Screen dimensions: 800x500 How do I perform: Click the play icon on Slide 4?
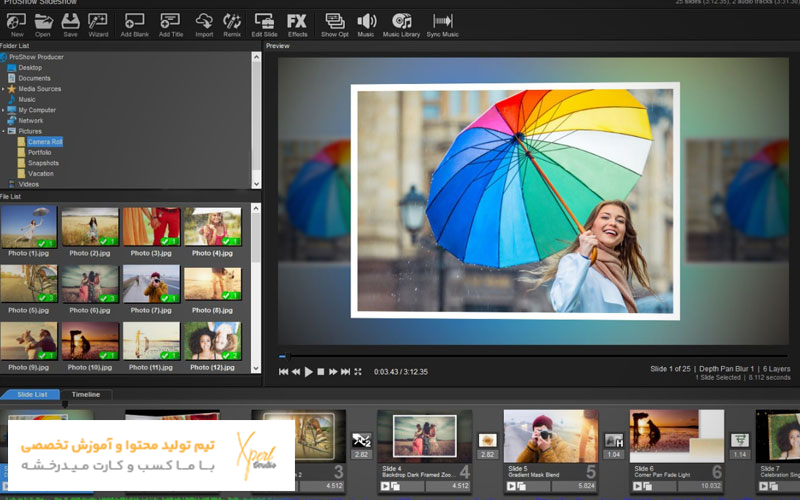[385, 486]
